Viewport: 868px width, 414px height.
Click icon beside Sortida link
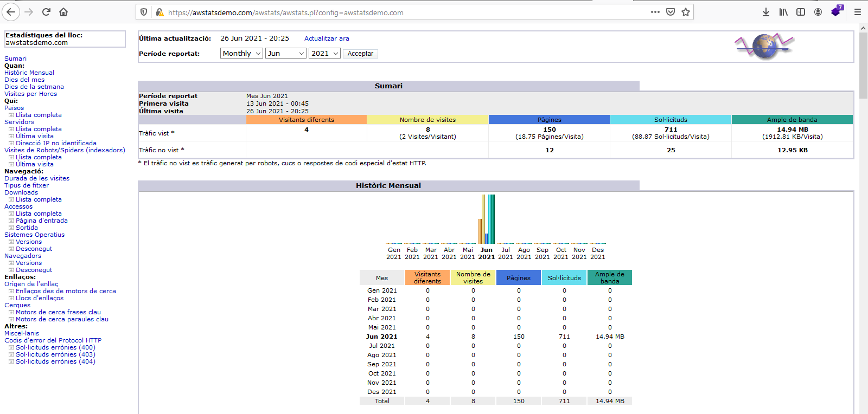click(11, 228)
